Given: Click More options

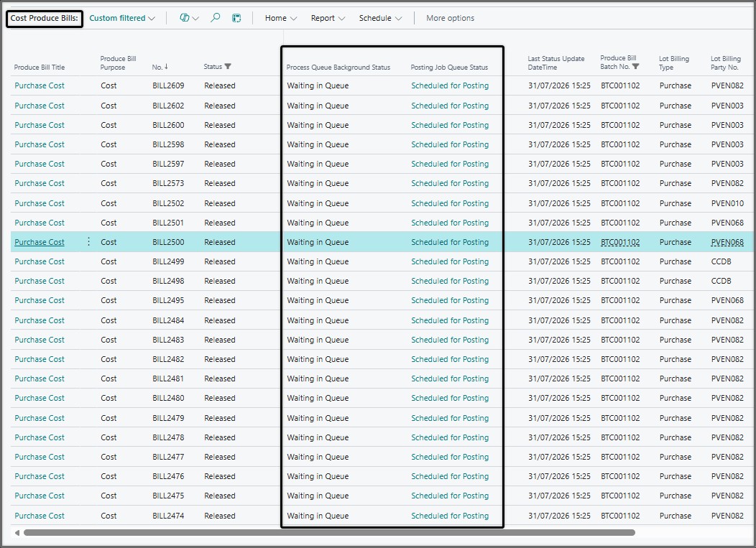Looking at the screenshot, I should (450, 19).
